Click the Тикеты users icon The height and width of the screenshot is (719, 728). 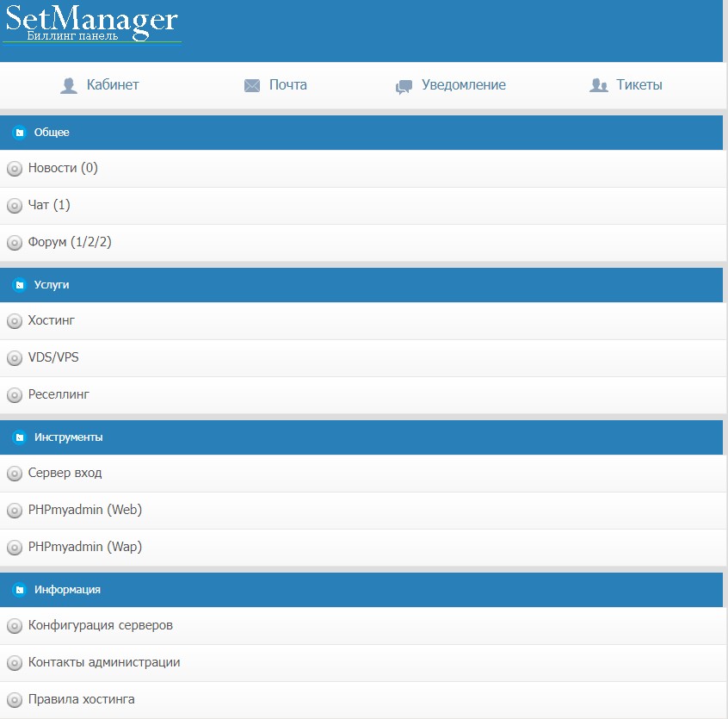(x=599, y=85)
